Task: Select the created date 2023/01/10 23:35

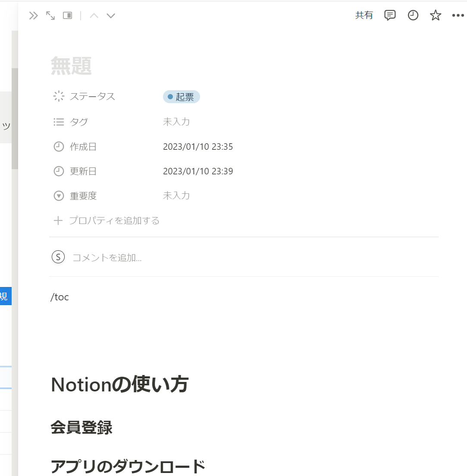Action: (x=198, y=147)
